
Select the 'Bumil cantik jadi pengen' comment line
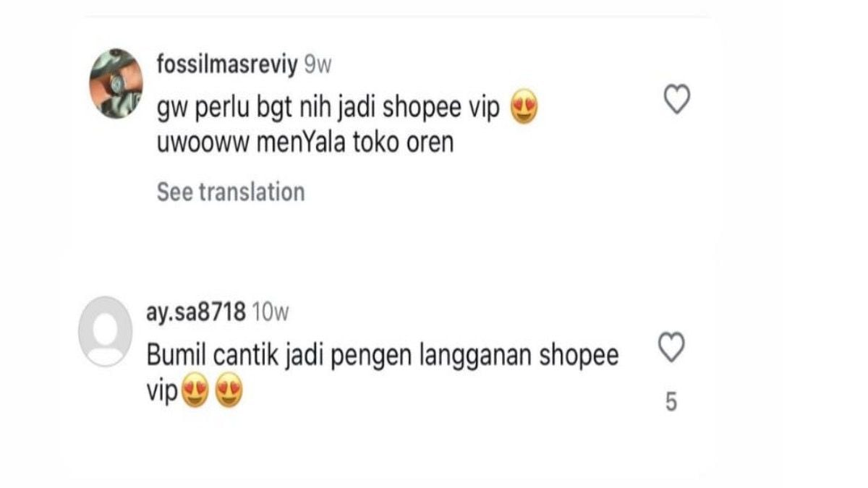[383, 357]
